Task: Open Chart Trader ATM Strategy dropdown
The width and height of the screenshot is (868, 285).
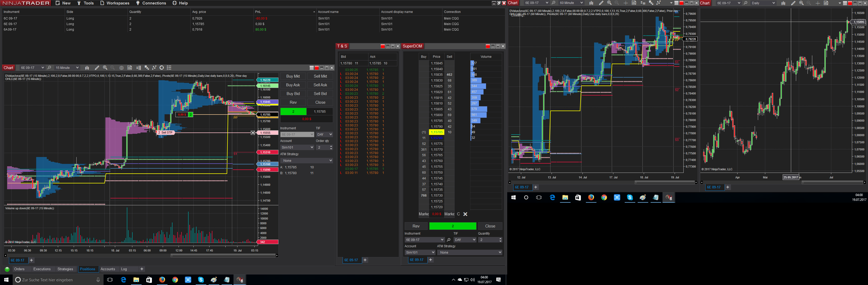Action: pos(307,161)
